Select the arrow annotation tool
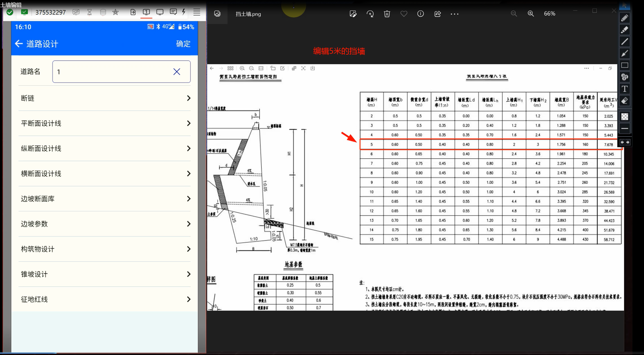The image size is (644, 355). point(625,53)
